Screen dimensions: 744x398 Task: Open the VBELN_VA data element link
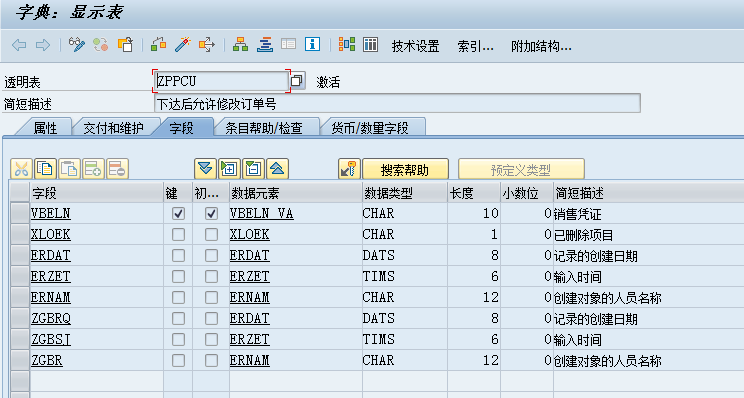[261, 213]
